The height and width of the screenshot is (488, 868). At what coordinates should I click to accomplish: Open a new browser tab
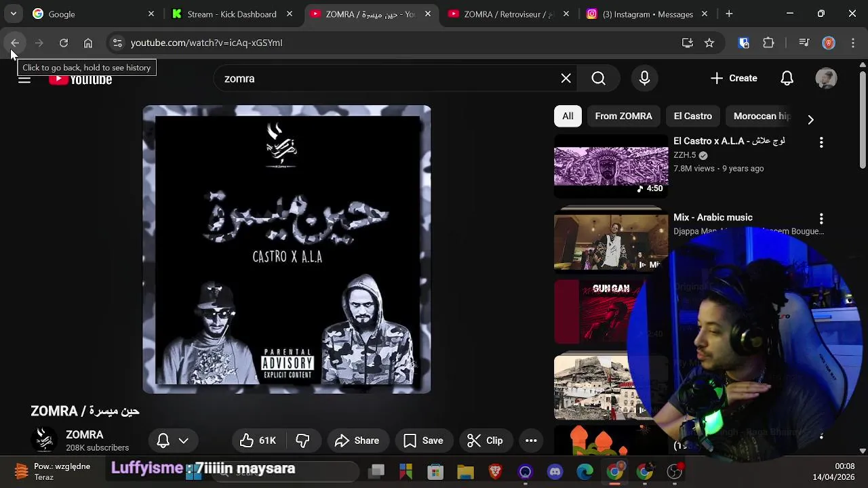pyautogui.click(x=729, y=14)
